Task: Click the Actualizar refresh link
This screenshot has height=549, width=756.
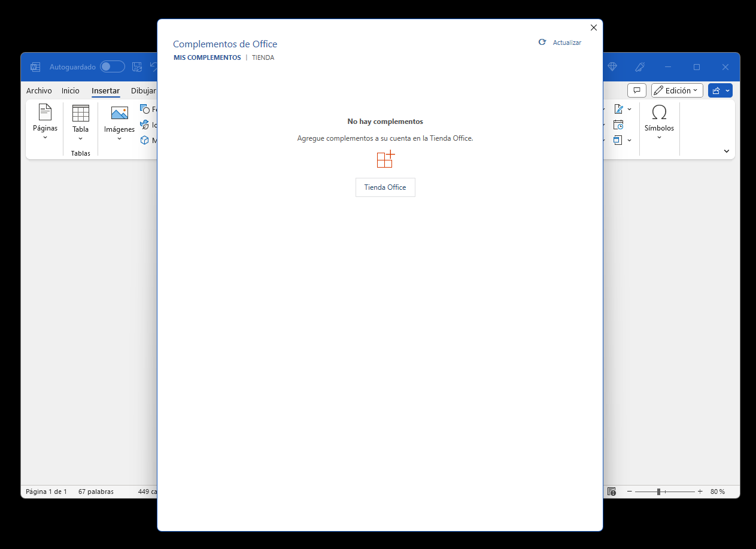Action: [x=567, y=43]
